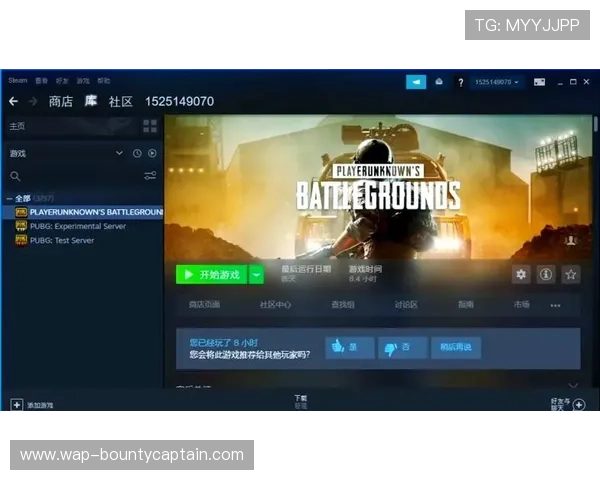The width and height of the screenshot is (600, 480).
Task: Click the library search input field
Action: (80, 176)
